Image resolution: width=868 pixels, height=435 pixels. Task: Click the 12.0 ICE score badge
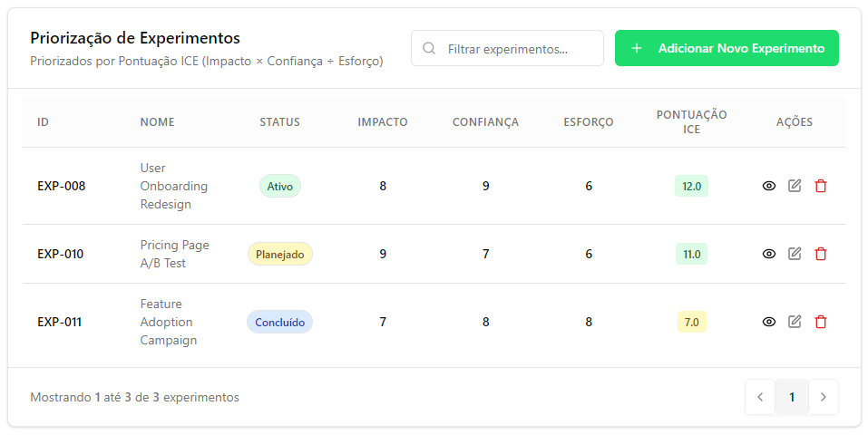691,186
